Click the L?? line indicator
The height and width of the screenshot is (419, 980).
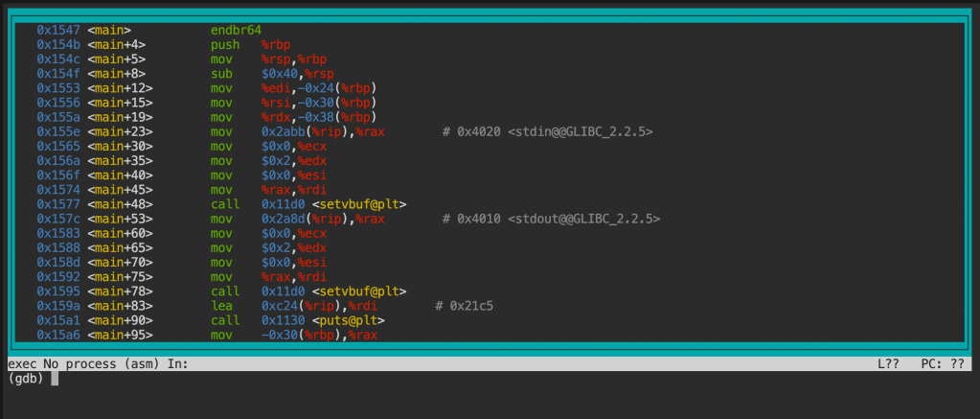(x=888, y=364)
